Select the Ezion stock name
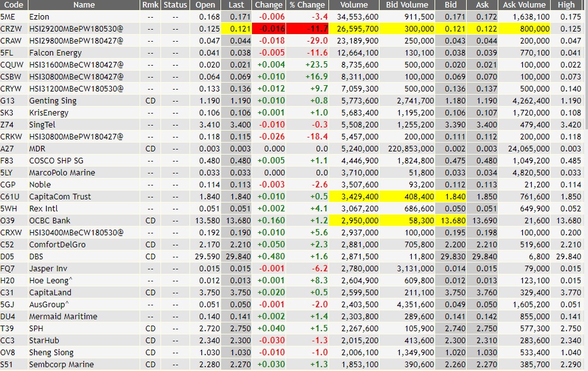The width and height of the screenshot is (588, 371). tap(39, 17)
